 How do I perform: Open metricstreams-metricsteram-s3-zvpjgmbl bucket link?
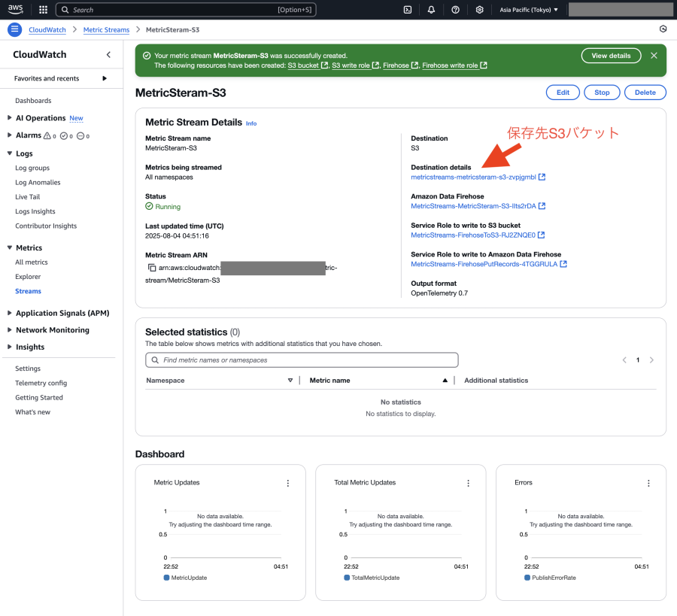pos(478,178)
